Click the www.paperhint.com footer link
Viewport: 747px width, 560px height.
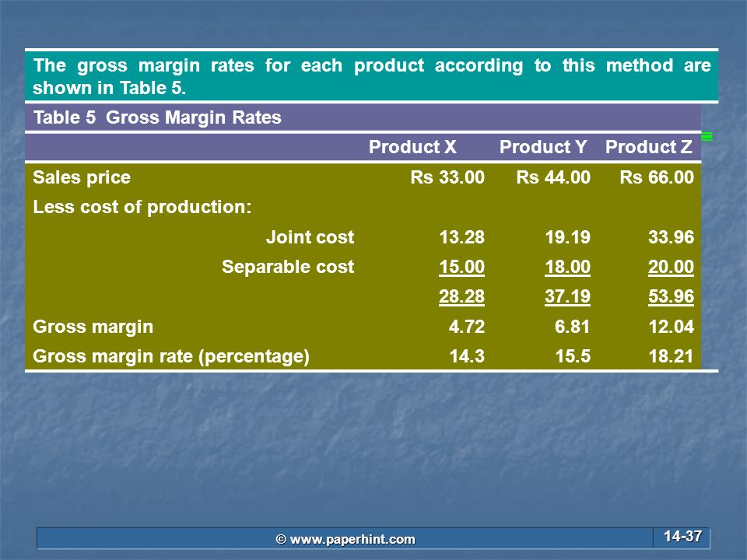pos(345,539)
